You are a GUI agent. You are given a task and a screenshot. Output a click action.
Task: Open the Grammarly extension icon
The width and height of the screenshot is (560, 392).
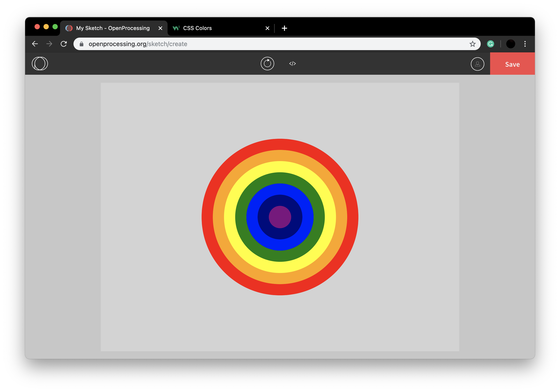point(491,44)
